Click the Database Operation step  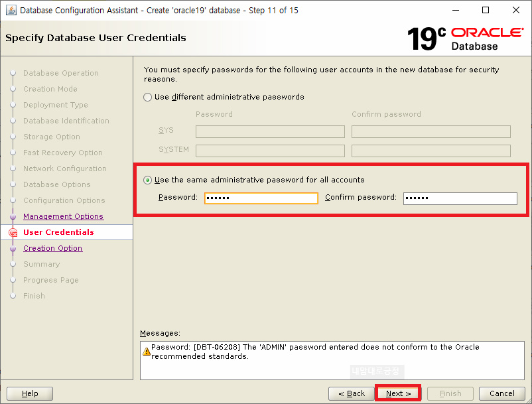pos(61,73)
